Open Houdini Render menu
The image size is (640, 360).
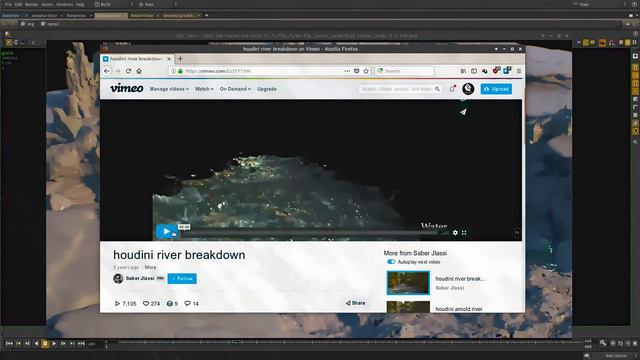[x=31, y=4]
